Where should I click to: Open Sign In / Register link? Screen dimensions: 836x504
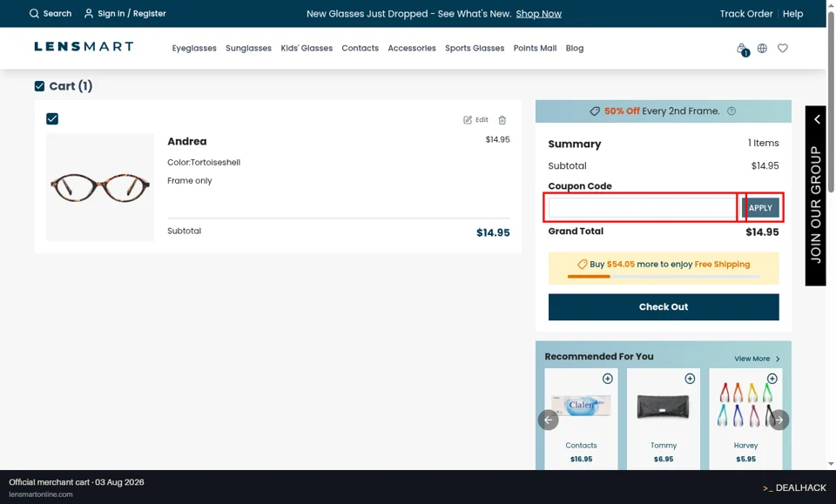(x=125, y=13)
